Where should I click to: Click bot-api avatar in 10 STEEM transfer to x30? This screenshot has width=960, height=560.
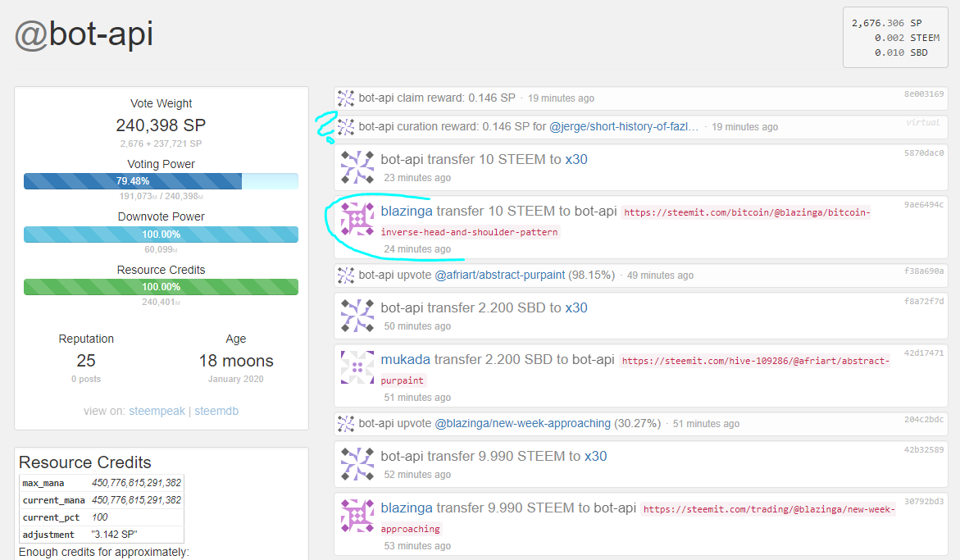(357, 167)
